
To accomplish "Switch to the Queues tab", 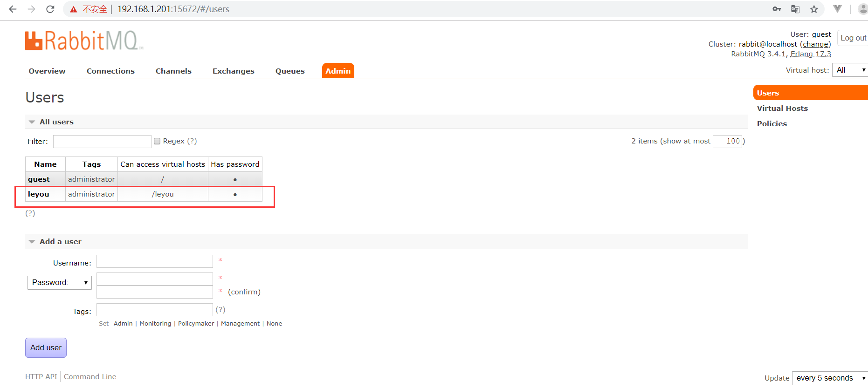I will pyautogui.click(x=290, y=71).
